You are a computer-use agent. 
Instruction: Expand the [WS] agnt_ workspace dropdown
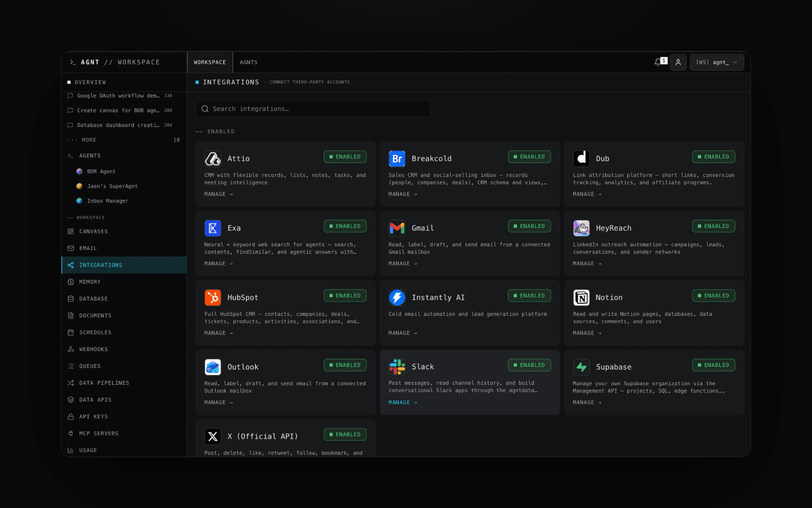717,62
